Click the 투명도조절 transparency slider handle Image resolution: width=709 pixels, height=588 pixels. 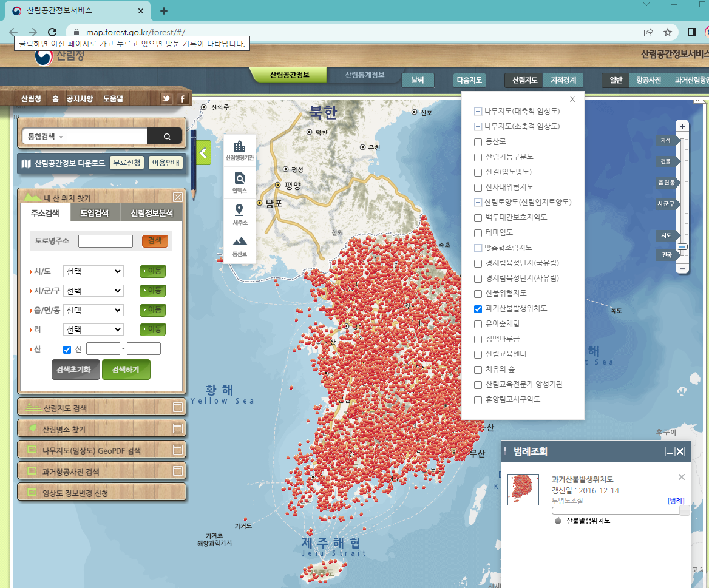point(685,510)
